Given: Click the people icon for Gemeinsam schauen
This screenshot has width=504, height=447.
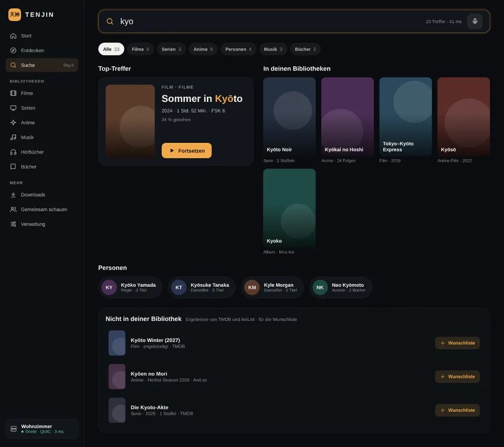Looking at the screenshot, I should pyautogui.click(x=13, y=210).
